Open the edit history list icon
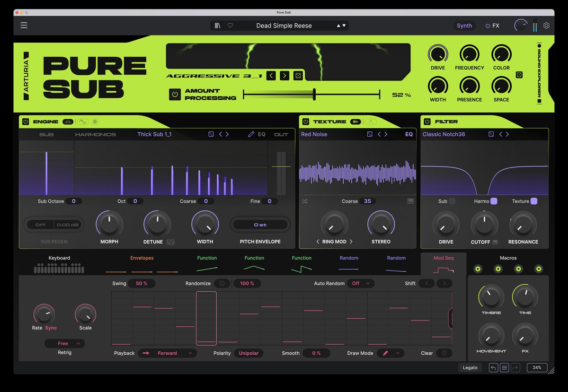Image resolution: width=568 pixels, height=392 pixels. pyautogui.click(x=505, y=367)
